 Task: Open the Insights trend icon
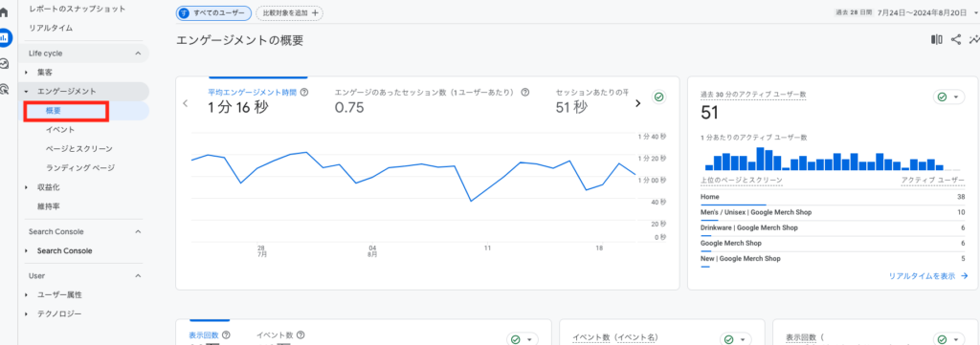click(974, 39)
